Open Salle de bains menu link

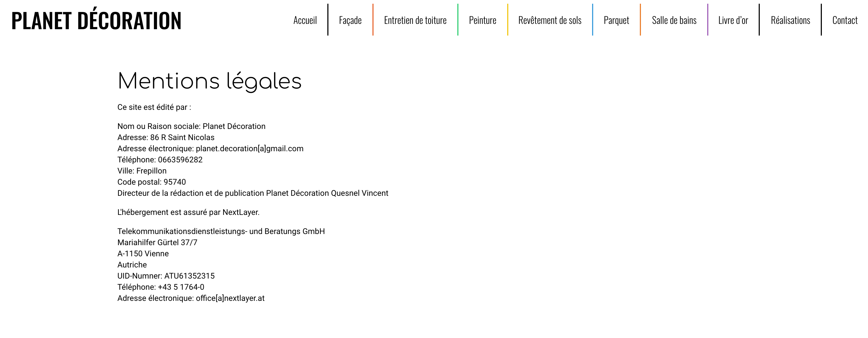click(x=674, y=20)
